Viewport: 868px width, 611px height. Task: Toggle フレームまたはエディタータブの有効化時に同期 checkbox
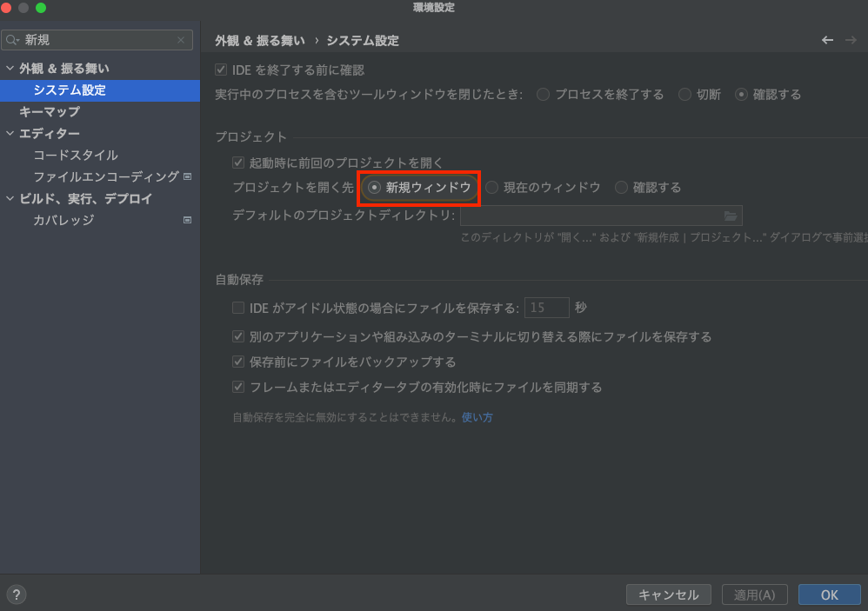tap(238, 387)
